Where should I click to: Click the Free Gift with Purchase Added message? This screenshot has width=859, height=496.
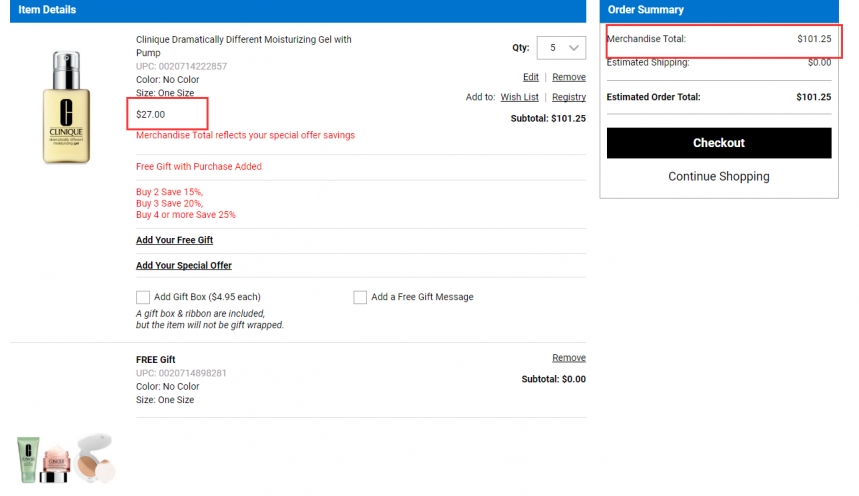pos(199,167)
